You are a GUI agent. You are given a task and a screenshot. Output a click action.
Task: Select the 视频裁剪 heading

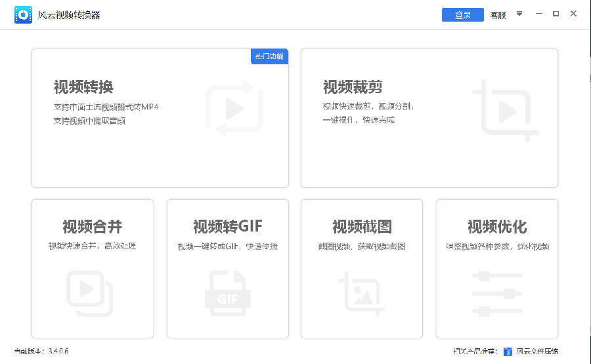pyautogui.click(x=353, y=87)
